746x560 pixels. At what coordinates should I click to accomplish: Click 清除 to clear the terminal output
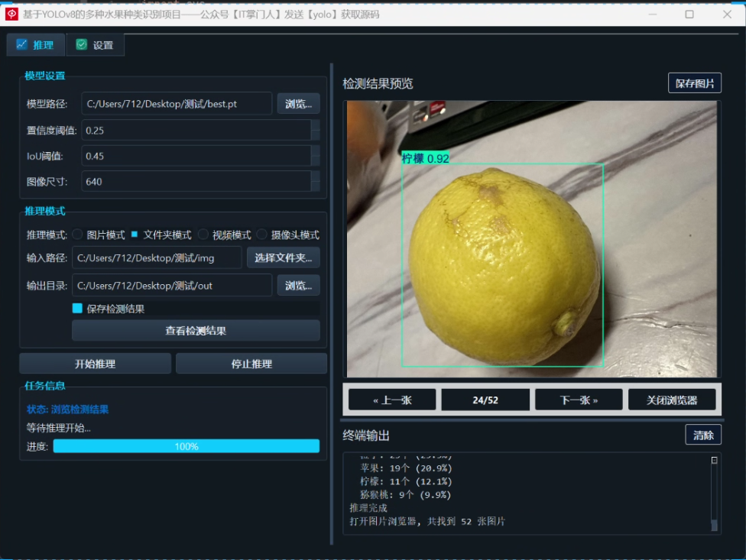point(702,434)
